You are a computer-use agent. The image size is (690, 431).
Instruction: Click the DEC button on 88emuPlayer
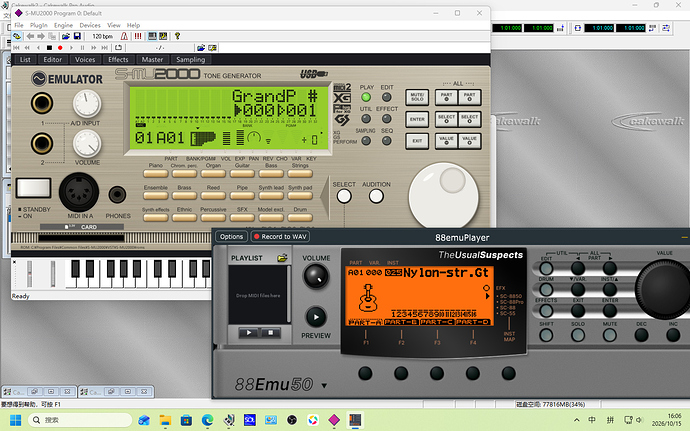[641, 335]
